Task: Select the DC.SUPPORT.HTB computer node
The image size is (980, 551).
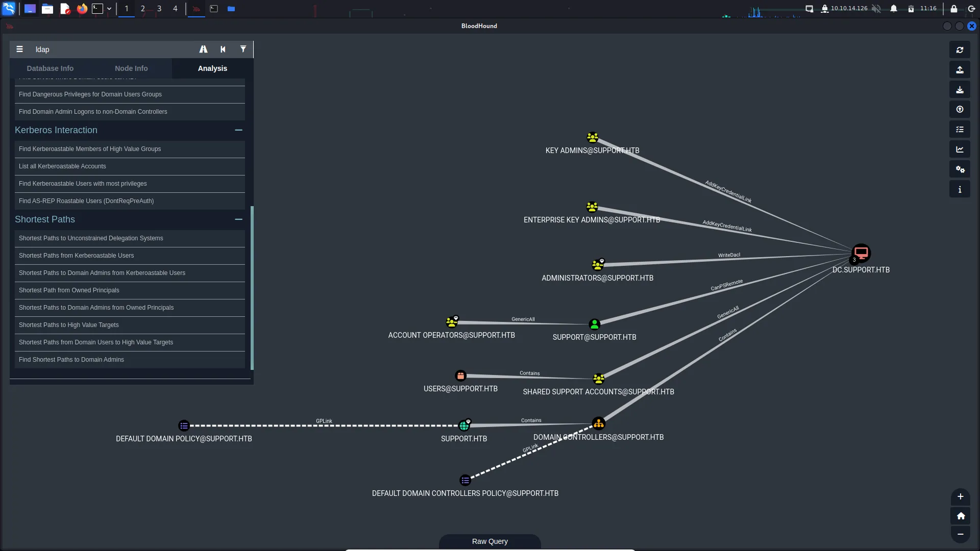Action: point(861,253)
